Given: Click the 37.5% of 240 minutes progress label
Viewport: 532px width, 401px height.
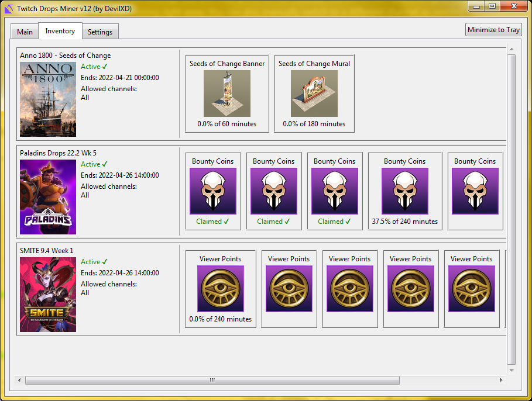Looking at the screenshot, I should click(404, 222).
